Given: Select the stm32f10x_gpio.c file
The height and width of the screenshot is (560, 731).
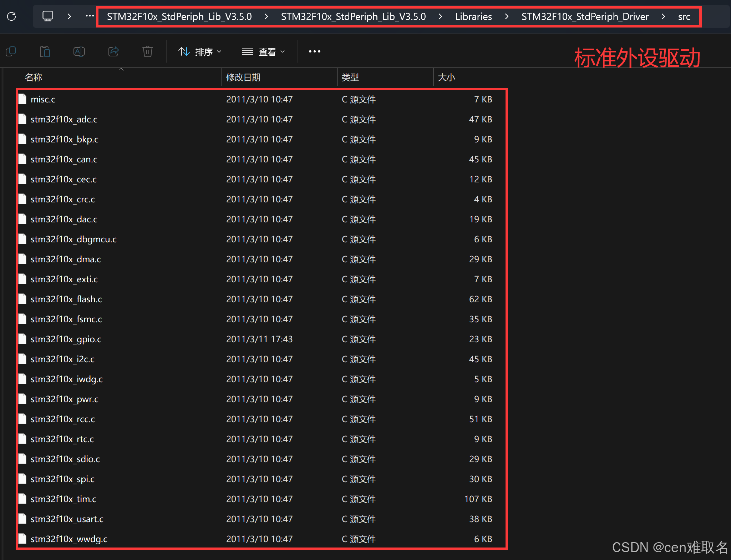Looking at the screenshot, I should coord(66,339).
